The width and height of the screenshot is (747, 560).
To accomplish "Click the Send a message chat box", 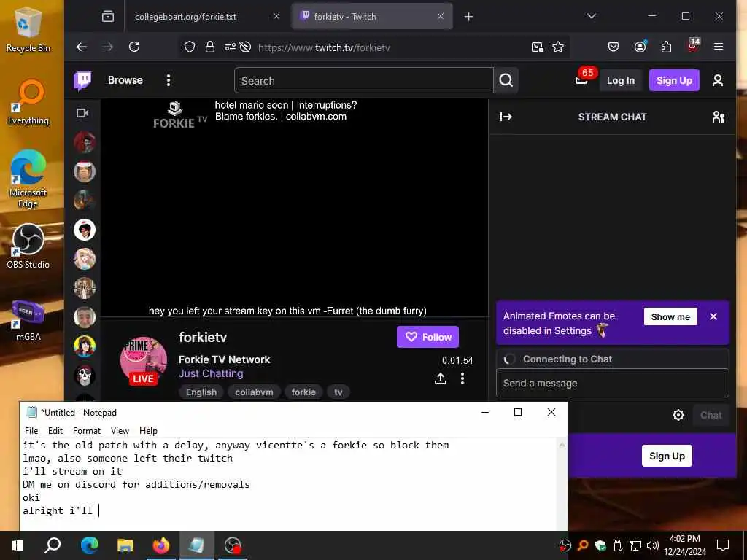I will 613,383.
